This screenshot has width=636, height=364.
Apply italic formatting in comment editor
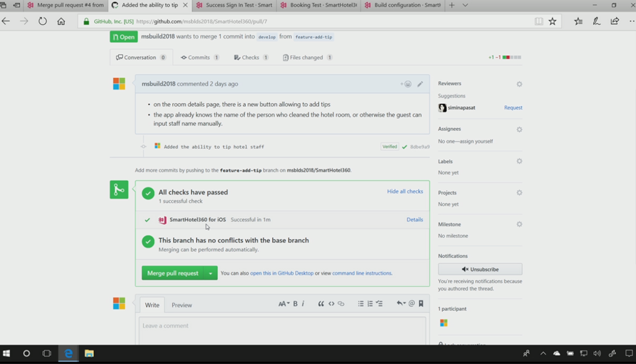click(x=303, y=304)
